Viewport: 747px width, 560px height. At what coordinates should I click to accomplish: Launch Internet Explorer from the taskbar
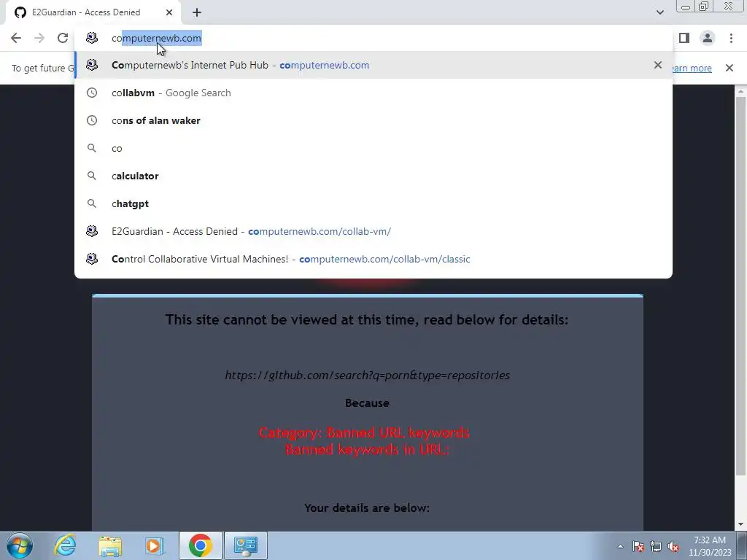(65, 545)
